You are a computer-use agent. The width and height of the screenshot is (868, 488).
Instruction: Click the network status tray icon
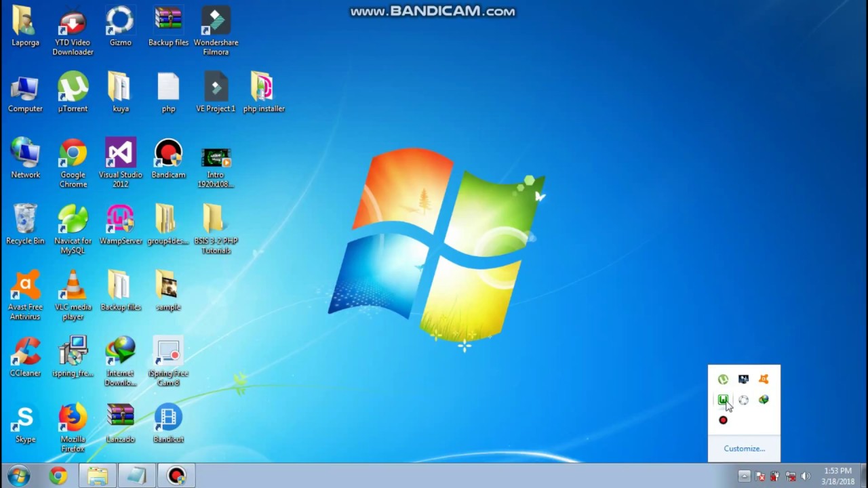pyautogui.click(x=790, y=476)
